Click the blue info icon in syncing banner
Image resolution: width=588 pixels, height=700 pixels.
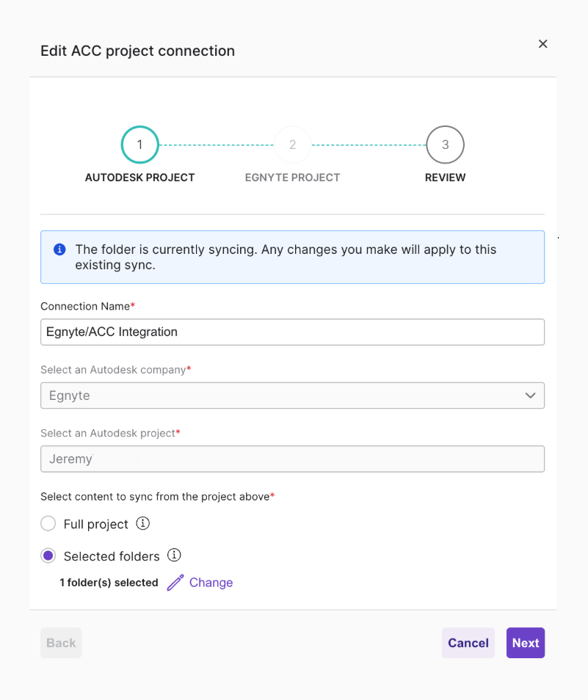tap(60, 249)
